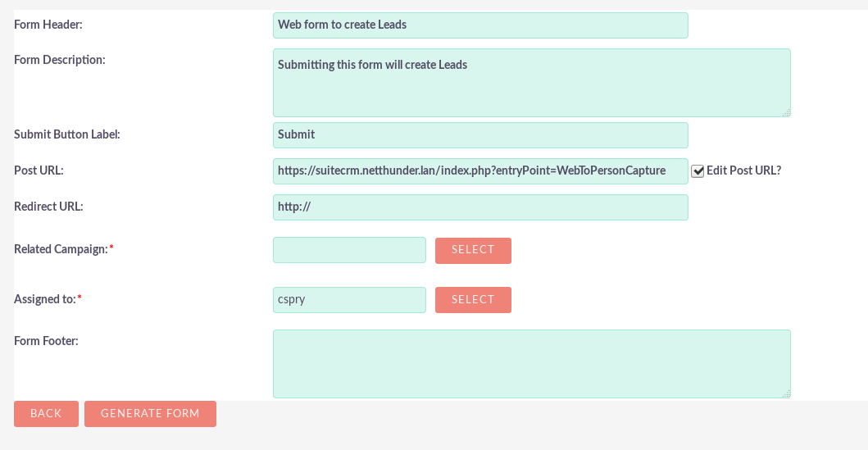Focus the Form Header text field
The width and height of the screenshot is (868, 450).
coord(480,25)
